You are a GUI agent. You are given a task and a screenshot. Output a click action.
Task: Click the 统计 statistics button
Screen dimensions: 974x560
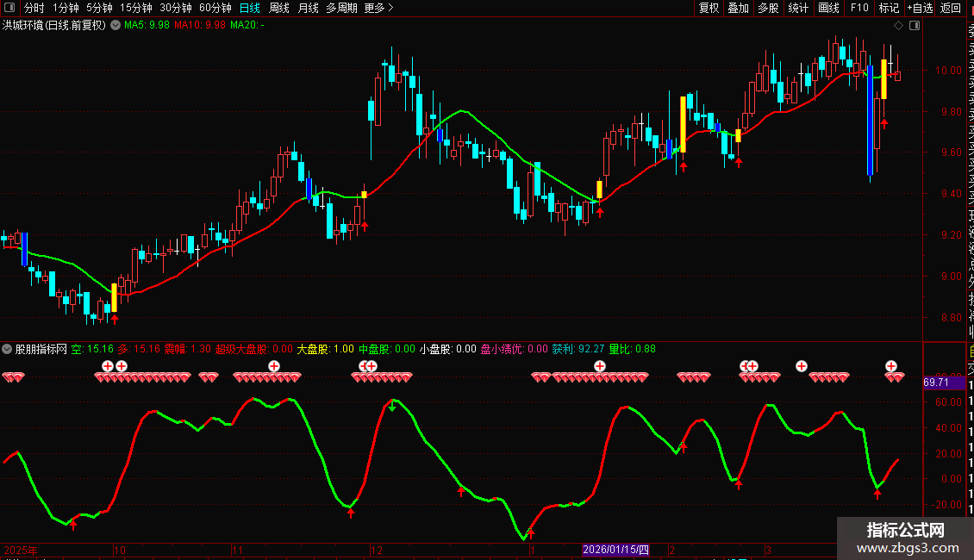(798, 8)
